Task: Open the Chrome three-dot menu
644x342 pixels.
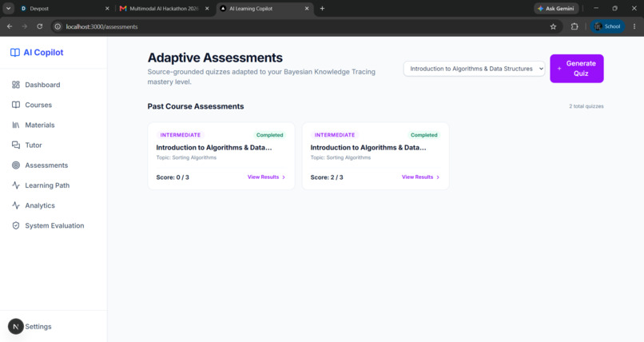Action: [x=634, y=26]
